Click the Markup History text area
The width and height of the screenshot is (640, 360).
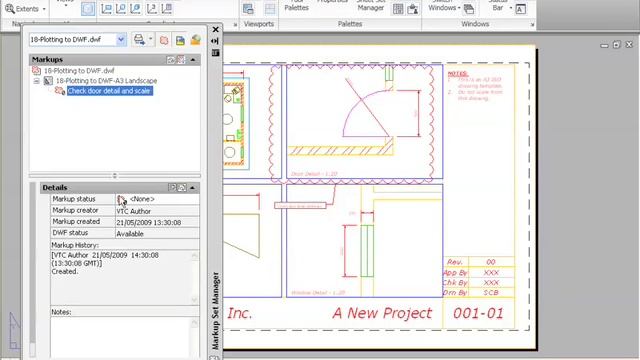pyautogui.click(x=121, y=278)
